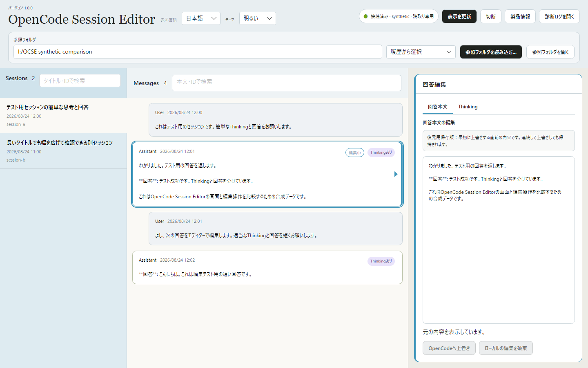Click the Sessions search field
The width and height of the screenshot is (588, 368).
[x=80, y=81]
